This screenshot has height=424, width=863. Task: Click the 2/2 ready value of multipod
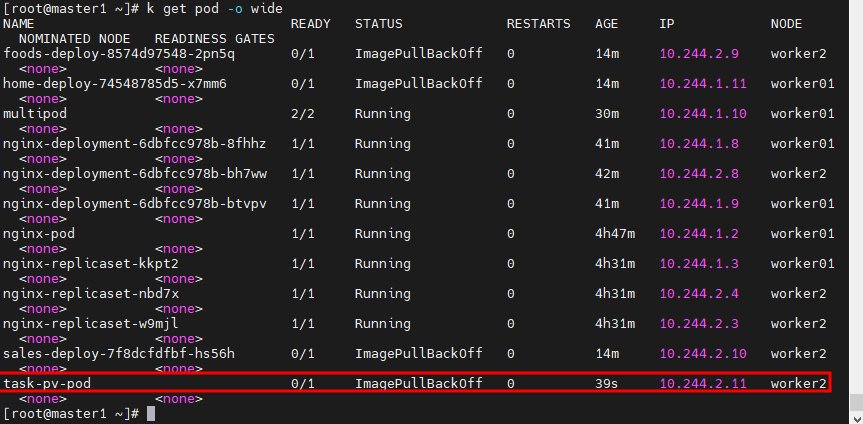pyautogui.click(x=303, y=114)
